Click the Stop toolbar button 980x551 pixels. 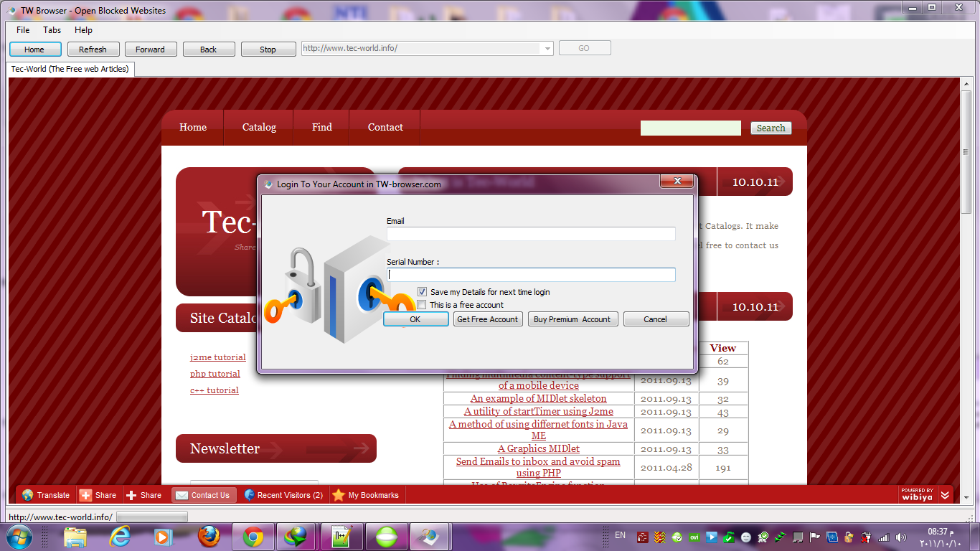(268, 50)
